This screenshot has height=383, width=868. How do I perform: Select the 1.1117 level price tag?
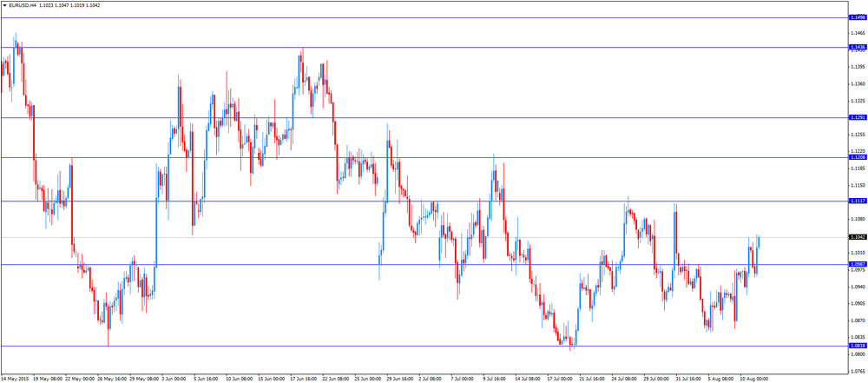pos(857,201)
